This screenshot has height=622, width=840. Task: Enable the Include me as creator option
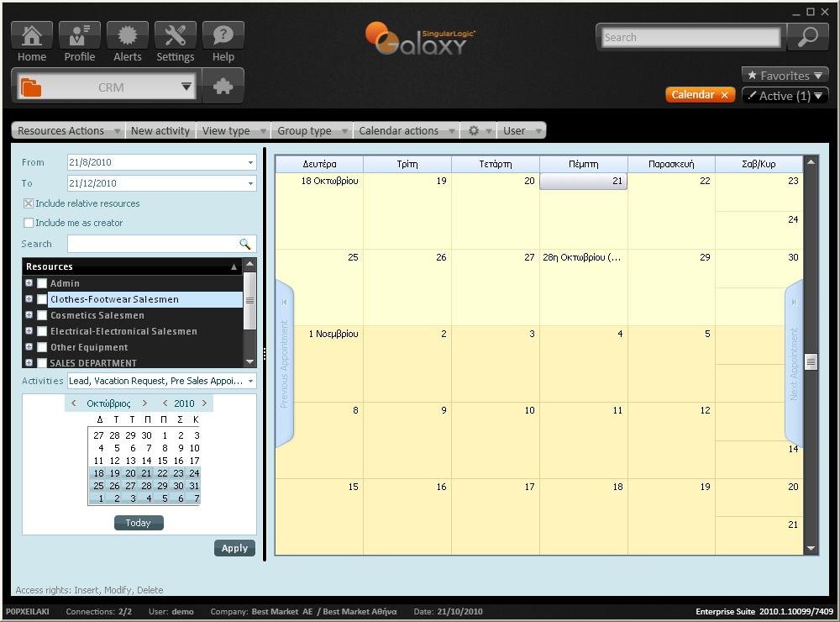26,224
